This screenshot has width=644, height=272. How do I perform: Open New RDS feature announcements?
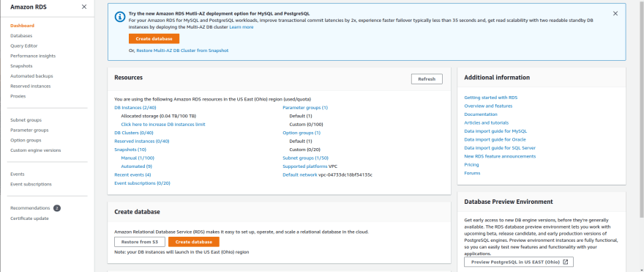pos(500,156)
